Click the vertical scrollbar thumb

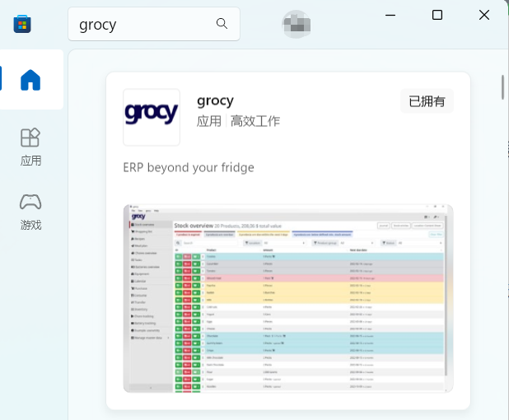pyautogui.click(x=502, y=87)
